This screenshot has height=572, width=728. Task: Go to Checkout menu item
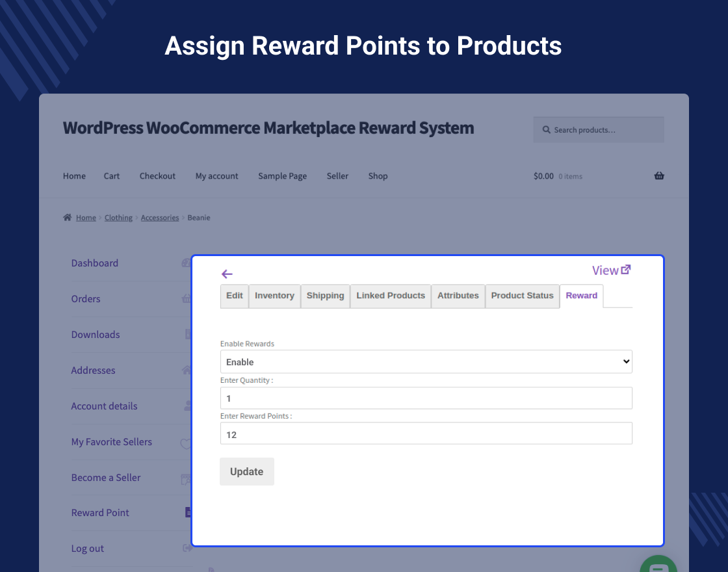157,176
